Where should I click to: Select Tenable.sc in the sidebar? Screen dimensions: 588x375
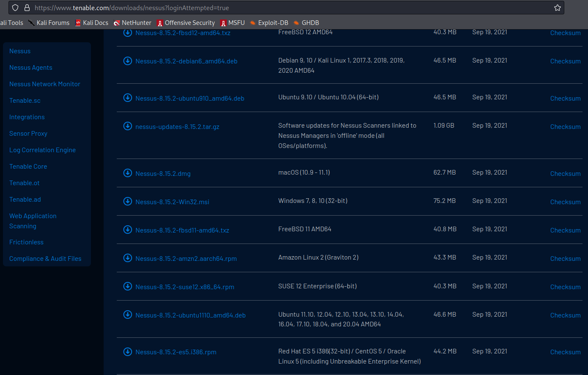25,101
